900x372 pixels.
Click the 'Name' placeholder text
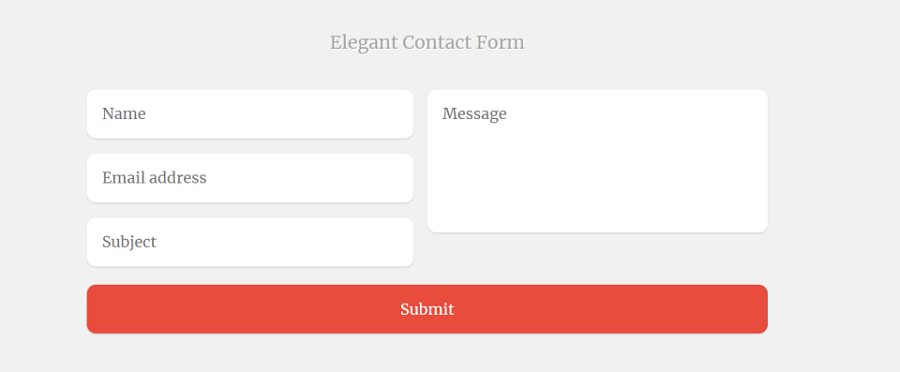click(x=124, y=114)
